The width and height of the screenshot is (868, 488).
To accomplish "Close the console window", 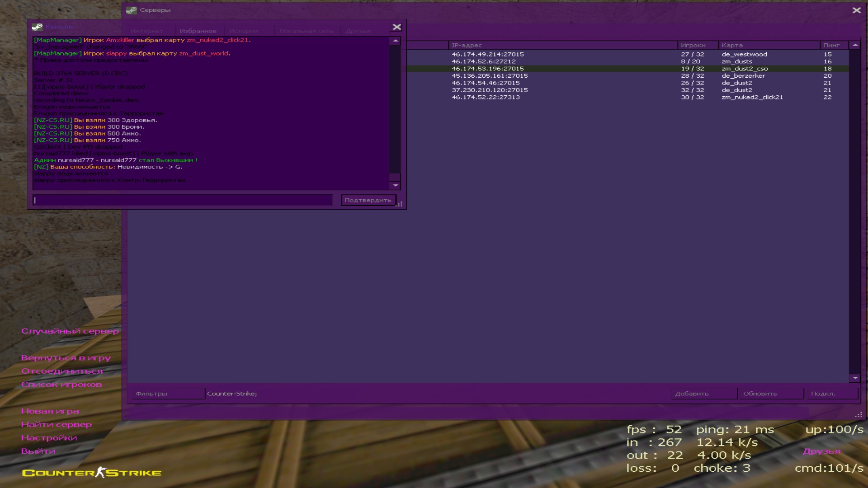I will [396, 27].
